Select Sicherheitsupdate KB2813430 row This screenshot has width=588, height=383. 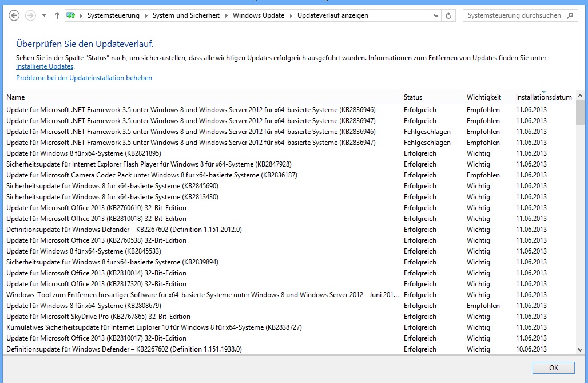pos(289,197)
